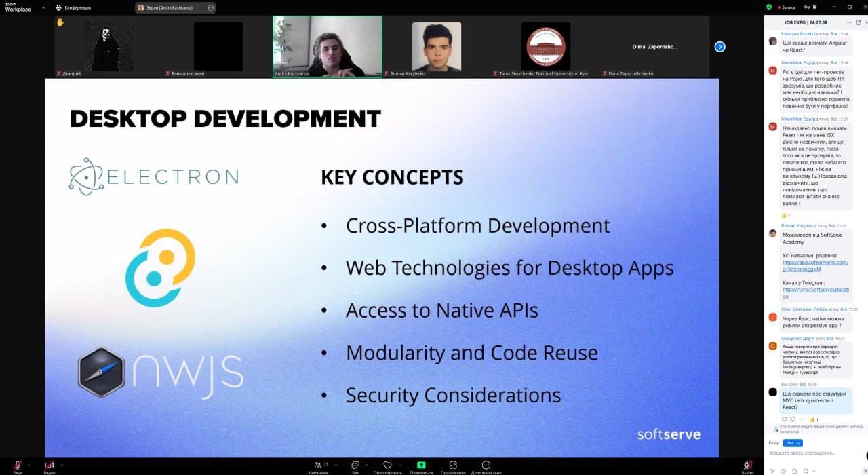Viewport: 868px width, 475px height.
Task: Click the 'Web Technologies for Desktop Apps' bullet
Action: pos(510,267)
